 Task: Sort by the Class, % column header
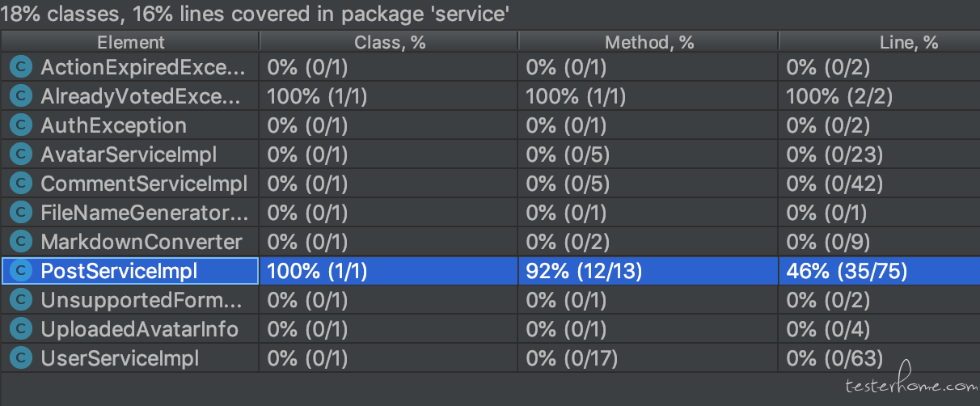[x=389, y=42]
